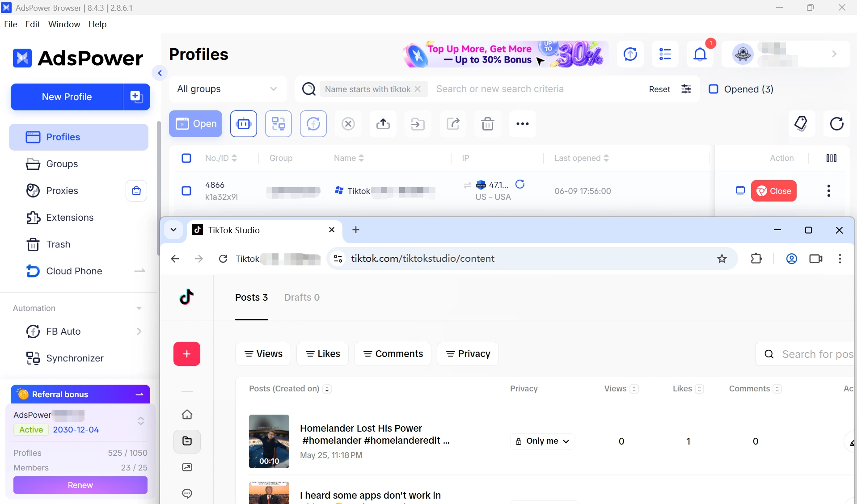
Task: Open TikTok Studio analytics icon
Action: [x=187, y=467]
